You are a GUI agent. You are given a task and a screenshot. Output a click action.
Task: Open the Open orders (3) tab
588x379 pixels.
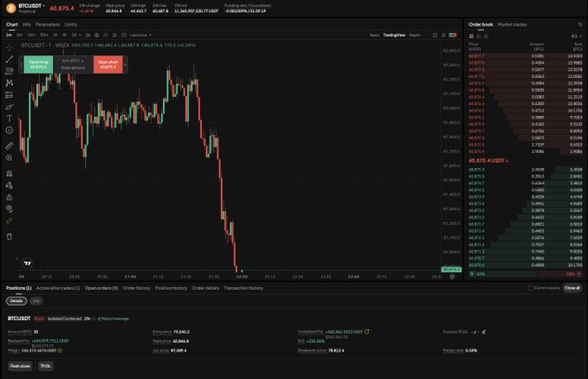click(x=101, y=288)
